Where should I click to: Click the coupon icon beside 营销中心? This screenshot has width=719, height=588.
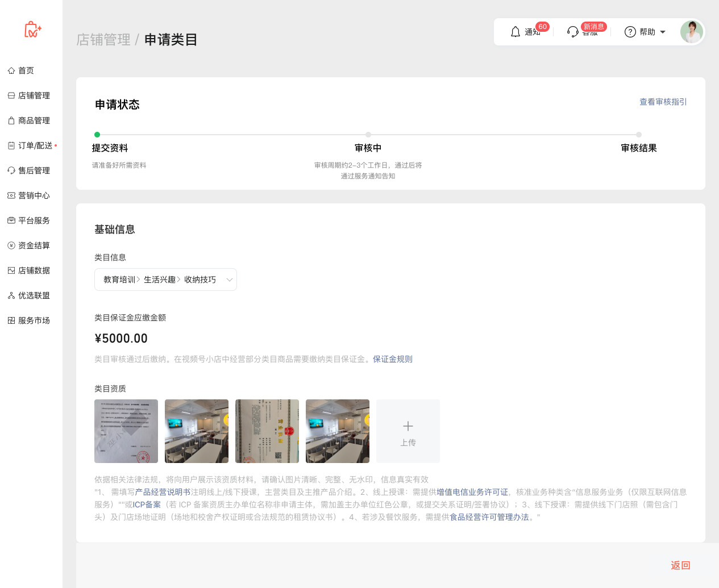pos(11,195)
